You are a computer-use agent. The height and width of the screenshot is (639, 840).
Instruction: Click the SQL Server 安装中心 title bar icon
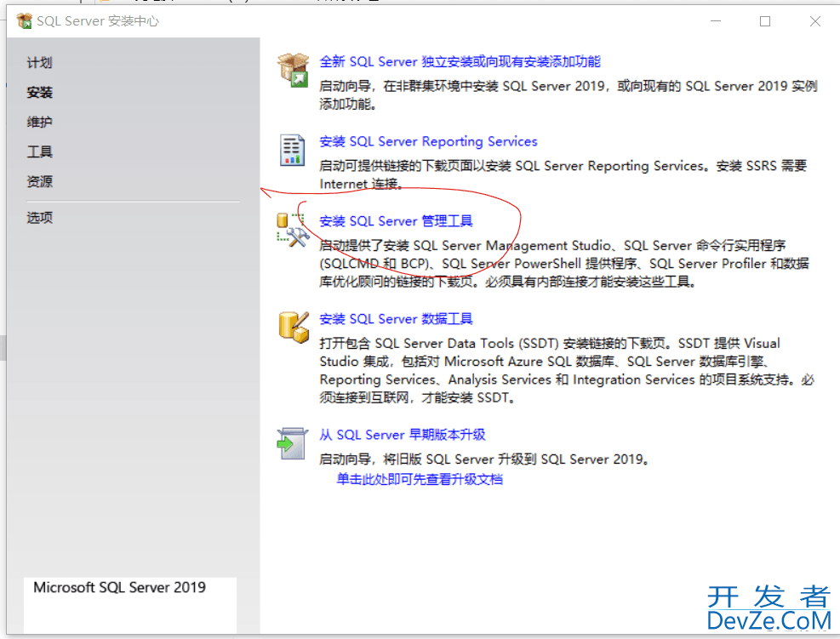24,21
